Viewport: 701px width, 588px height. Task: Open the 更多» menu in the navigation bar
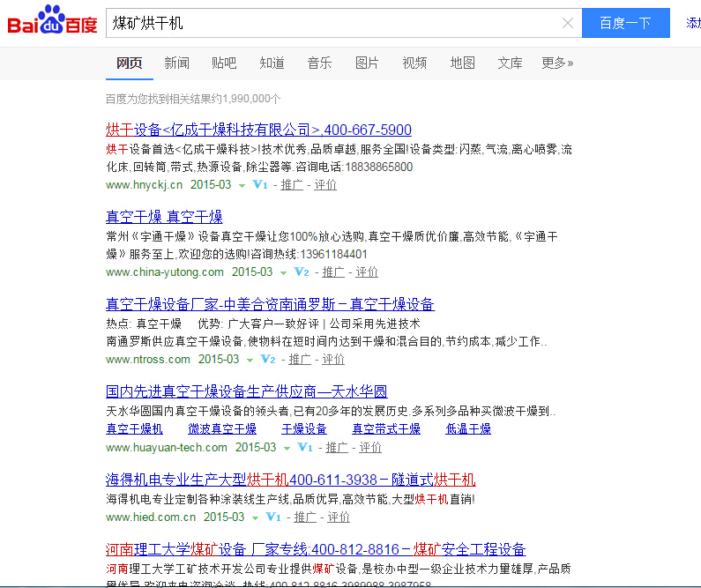pos(557,63)
